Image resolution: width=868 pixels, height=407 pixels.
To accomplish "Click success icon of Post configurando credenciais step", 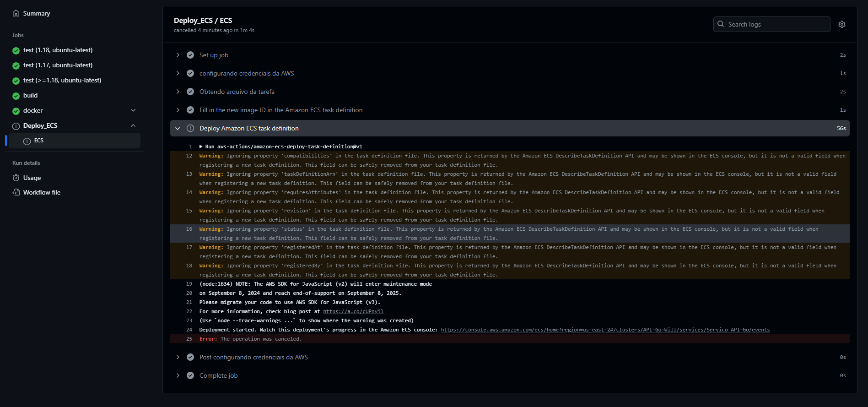I will 190,357.
